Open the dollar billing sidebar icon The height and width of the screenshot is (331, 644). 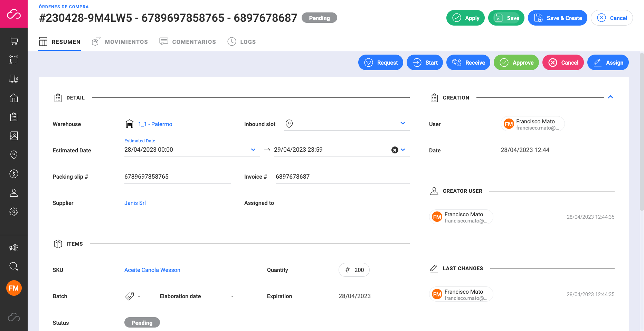[14, 174]
